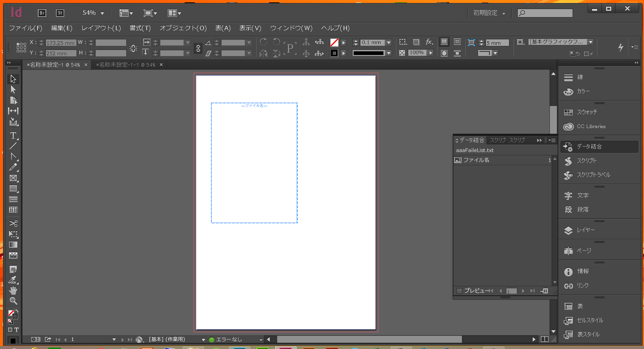Screen dimensions: 644x349
Task: Click the X position input field
Action: click(x=61, y=43)
